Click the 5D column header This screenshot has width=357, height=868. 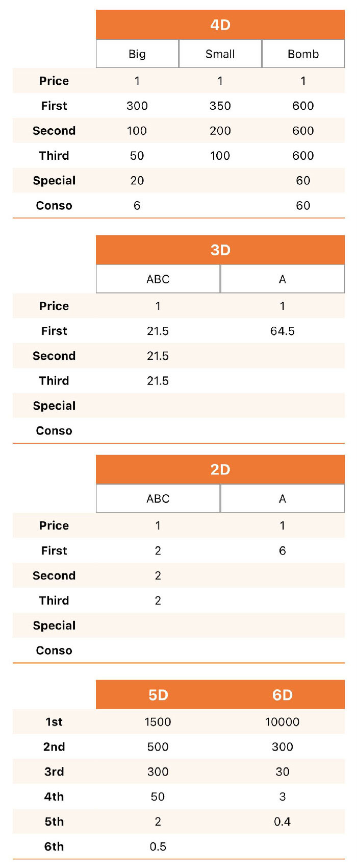[158, 694]
